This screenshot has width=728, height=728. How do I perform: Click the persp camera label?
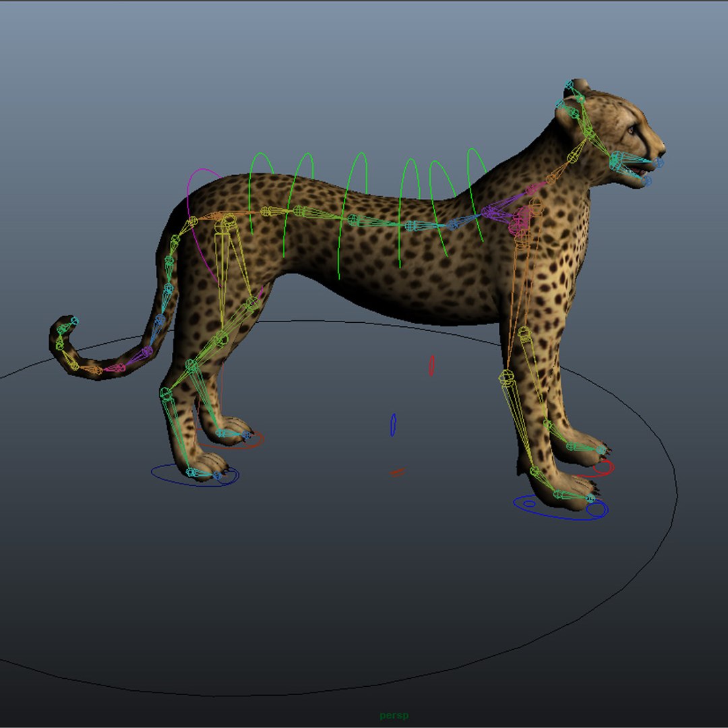[394, 715]
